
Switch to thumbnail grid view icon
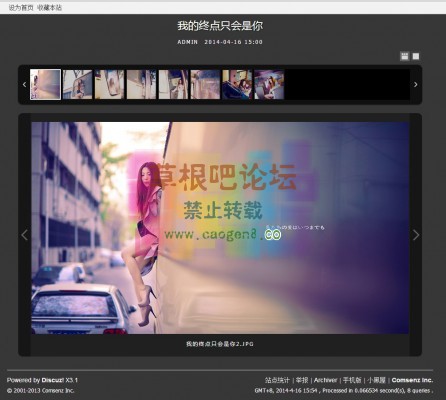(x=404, y=56)
